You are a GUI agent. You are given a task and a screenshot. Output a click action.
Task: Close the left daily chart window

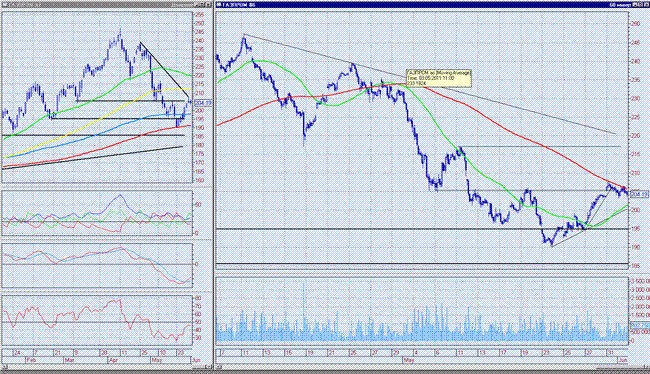click(209, 5)
